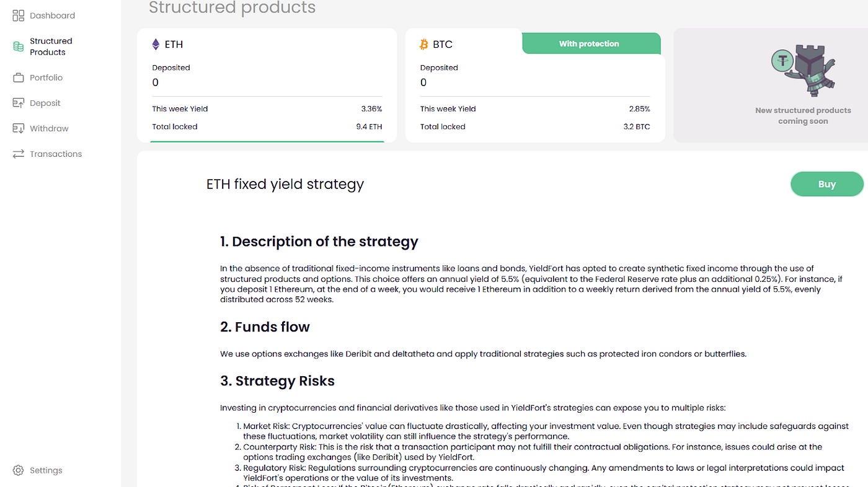
Task: Click the Settings gear icon
Action: click(x=19, y=470)
